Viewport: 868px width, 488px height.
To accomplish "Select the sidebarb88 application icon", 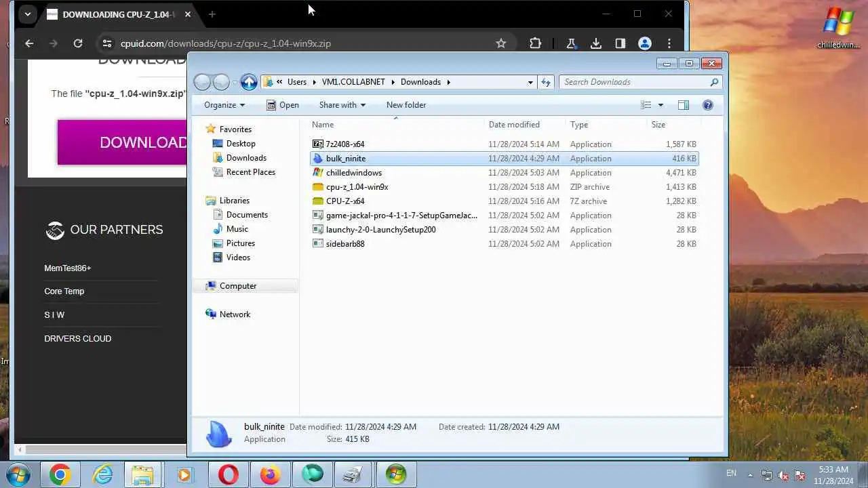I will [x=318, y=243].
